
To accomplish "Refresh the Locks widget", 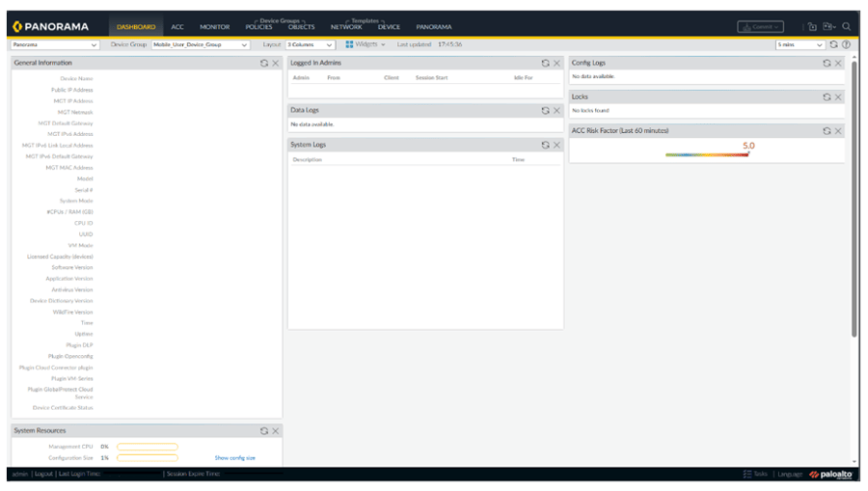I will [x=827, y=96].
